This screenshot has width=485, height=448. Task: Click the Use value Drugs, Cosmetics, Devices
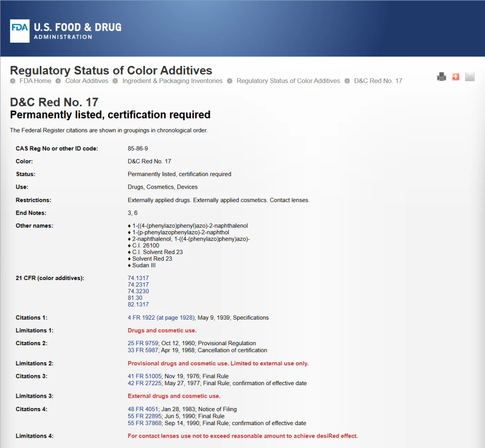click(x=163, y=187)
